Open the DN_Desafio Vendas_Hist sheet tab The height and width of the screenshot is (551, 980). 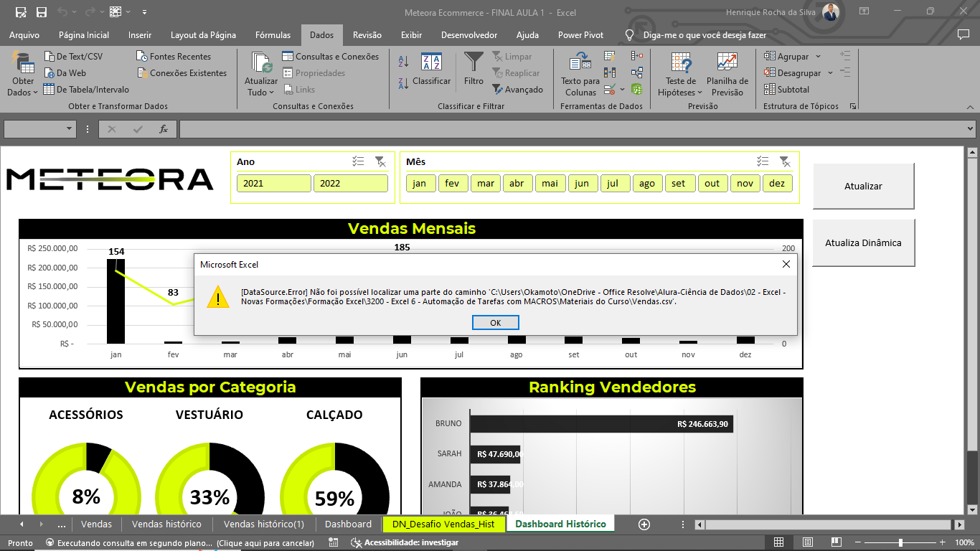click(443, 524)
